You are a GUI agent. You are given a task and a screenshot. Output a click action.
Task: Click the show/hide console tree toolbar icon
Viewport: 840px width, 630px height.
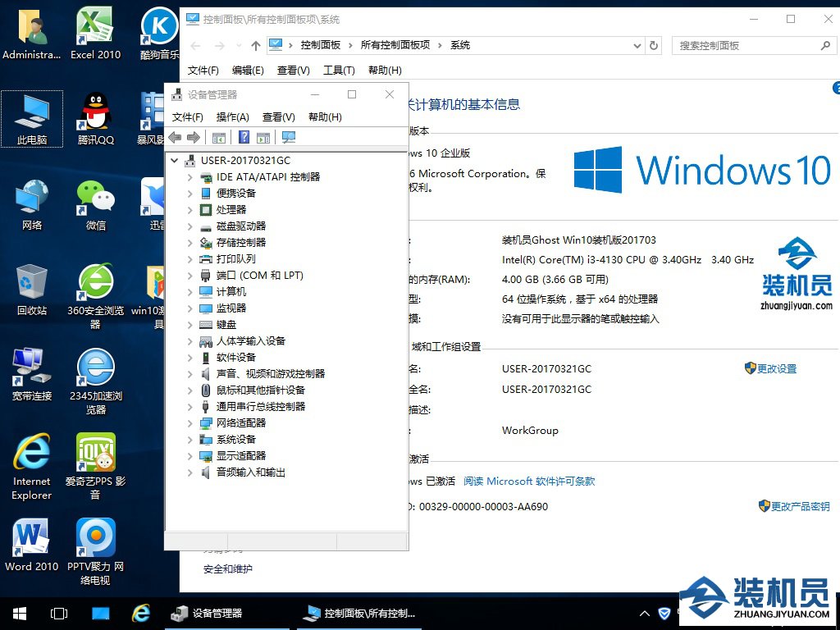[218, 137]
